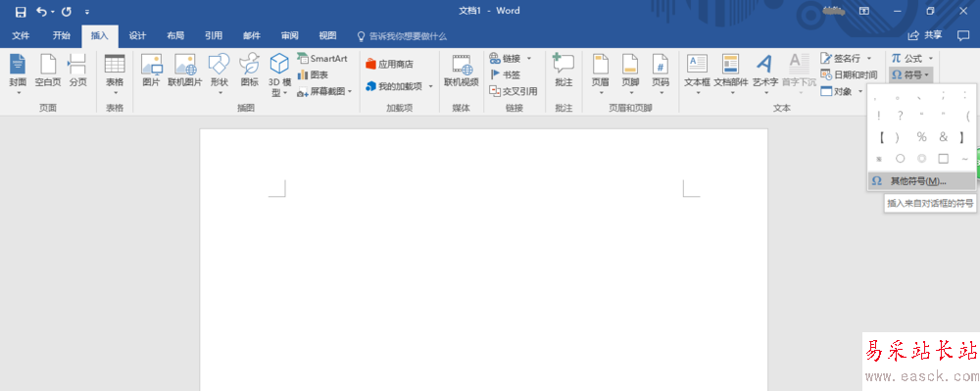Insert the ampersand symbol

tap(943, 137)
